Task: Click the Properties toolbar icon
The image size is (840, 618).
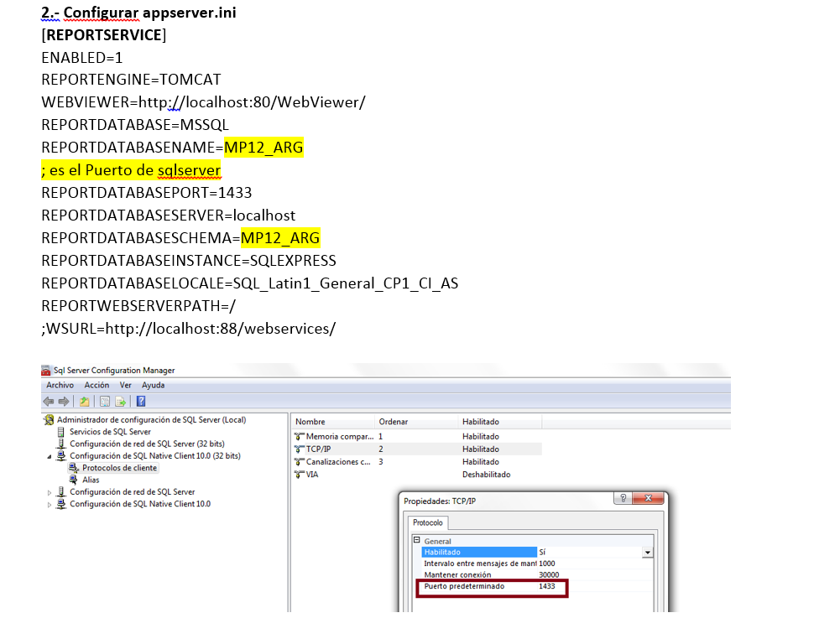Action: [105, 401]
